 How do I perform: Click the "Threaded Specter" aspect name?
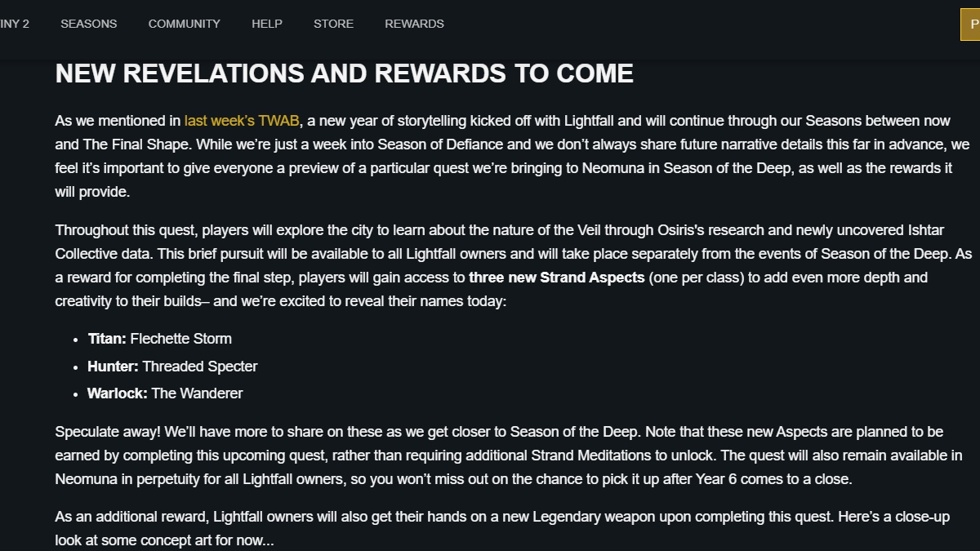click(199, 367)
